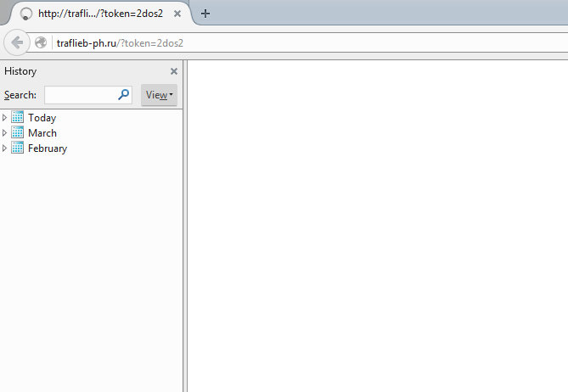568x392 pixels.
Task: Click the back navigation arrow button
Action: tap(17, 42)
